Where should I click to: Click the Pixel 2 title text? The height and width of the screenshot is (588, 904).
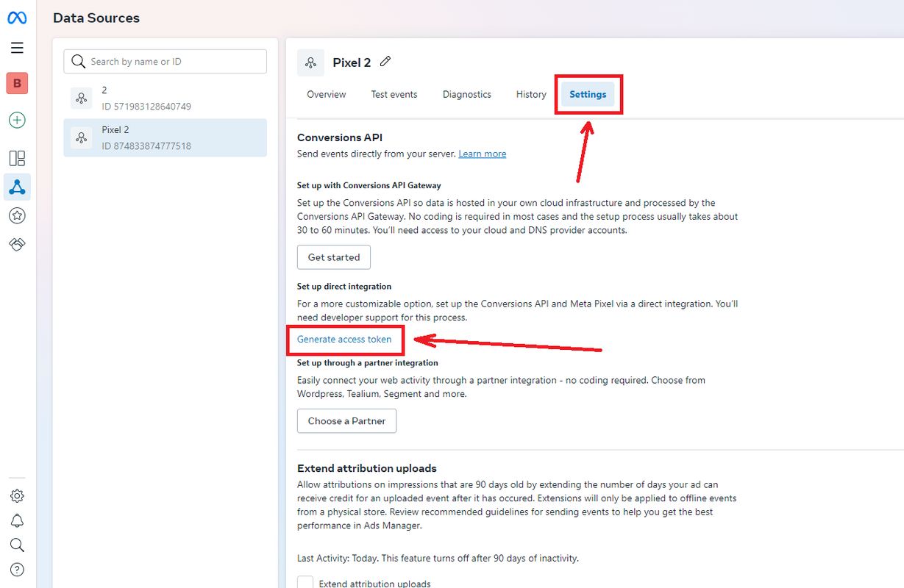coord(352,62)
